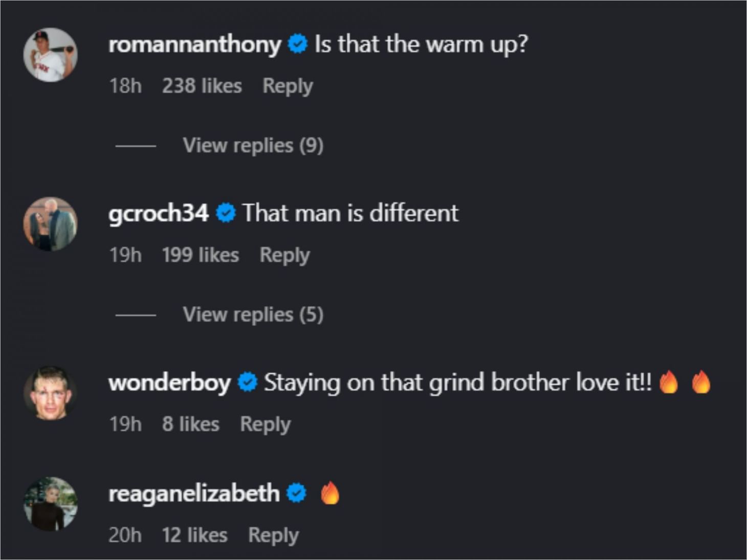This screenshot has height=560, width=747.
Task: Click 8 likes under wonderboy's comment
Action: (x=191, y=423)
